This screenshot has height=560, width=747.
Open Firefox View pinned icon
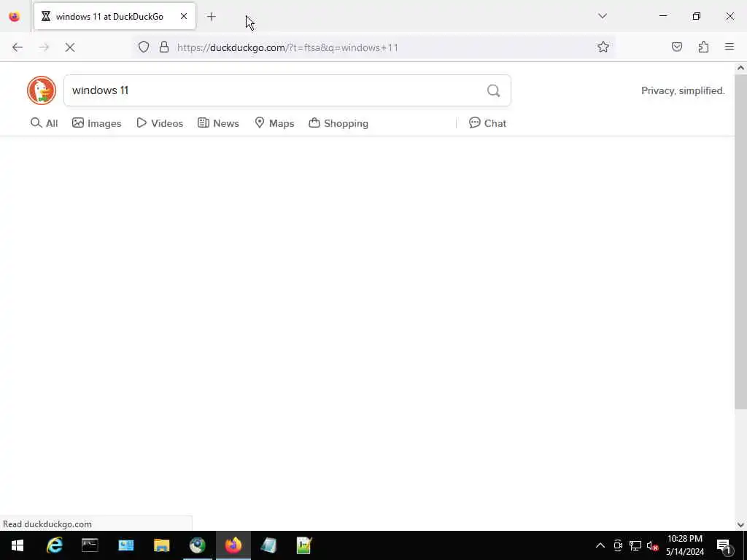15,16
